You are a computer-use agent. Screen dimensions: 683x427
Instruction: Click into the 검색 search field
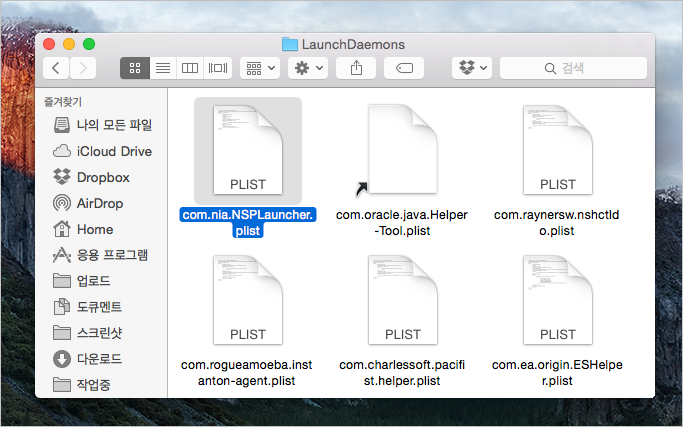coord(573,68)
